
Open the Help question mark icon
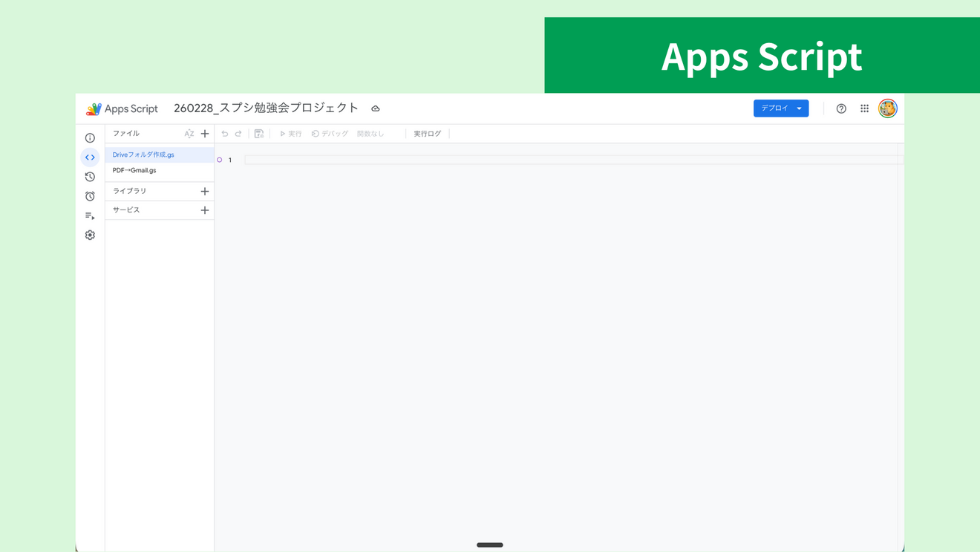tap(841, 108)
